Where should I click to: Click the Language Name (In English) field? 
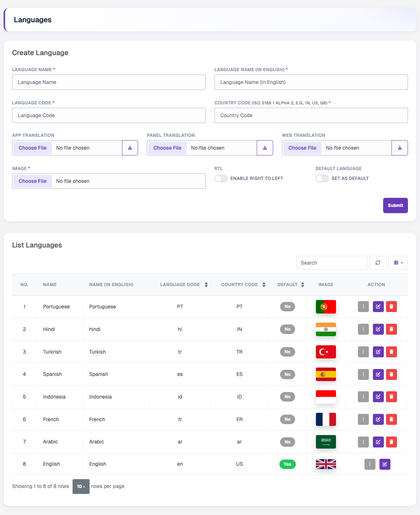click(311, 82)
